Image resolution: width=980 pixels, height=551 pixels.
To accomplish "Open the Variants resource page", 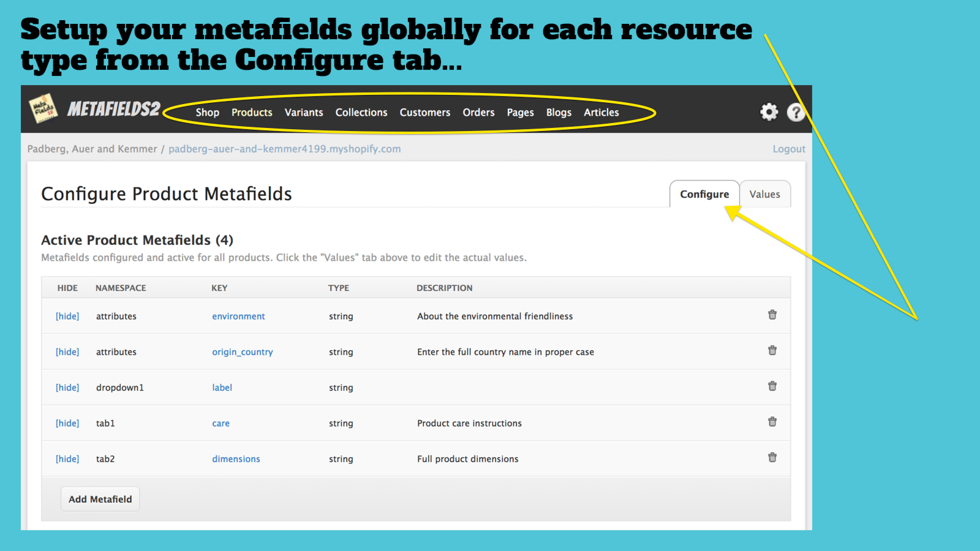I will [x=304, y=113].
